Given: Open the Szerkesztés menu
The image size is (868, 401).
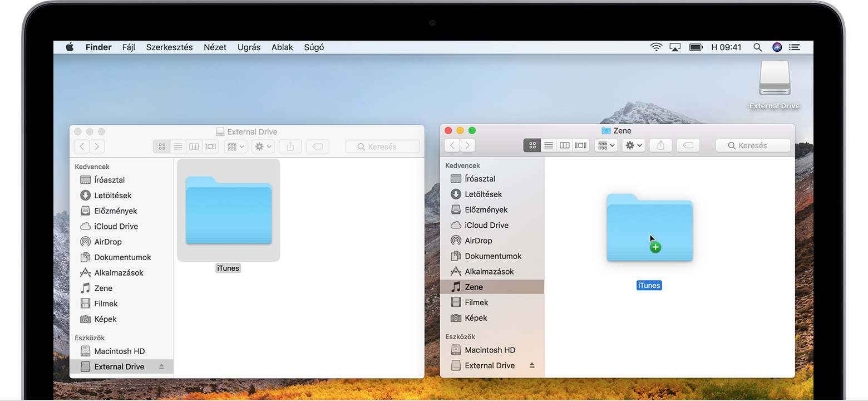Looking at the screenshot, I should tap(169, 47).
